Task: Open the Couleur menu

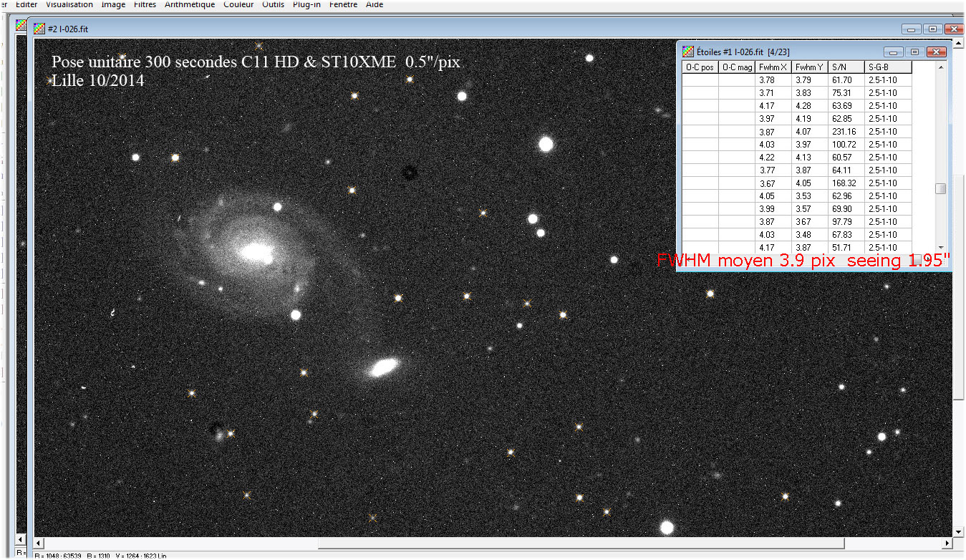Action: (x=238, y=4)
